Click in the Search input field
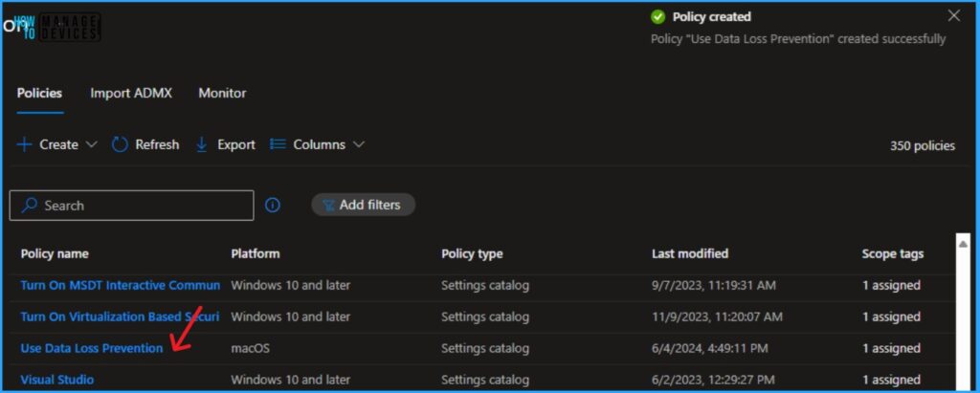The width and height of the screenshot is (980, 393). [131, 206]
